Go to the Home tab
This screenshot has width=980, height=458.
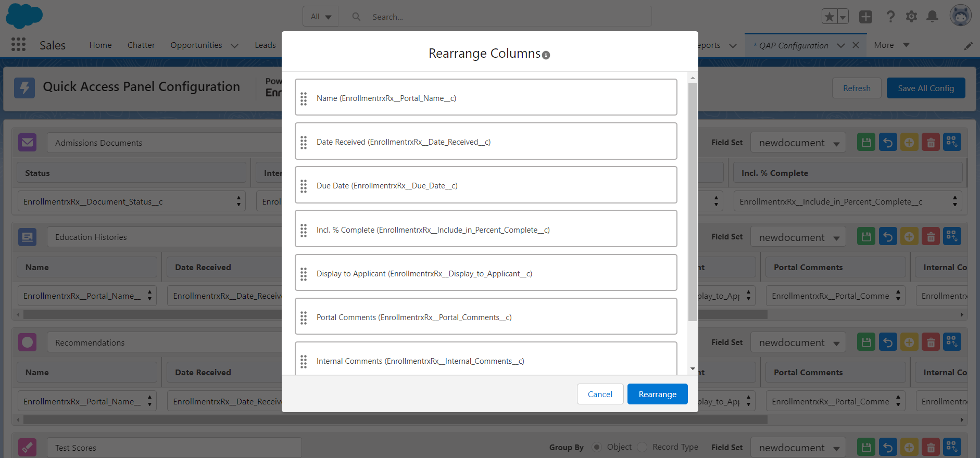point(100,45)
